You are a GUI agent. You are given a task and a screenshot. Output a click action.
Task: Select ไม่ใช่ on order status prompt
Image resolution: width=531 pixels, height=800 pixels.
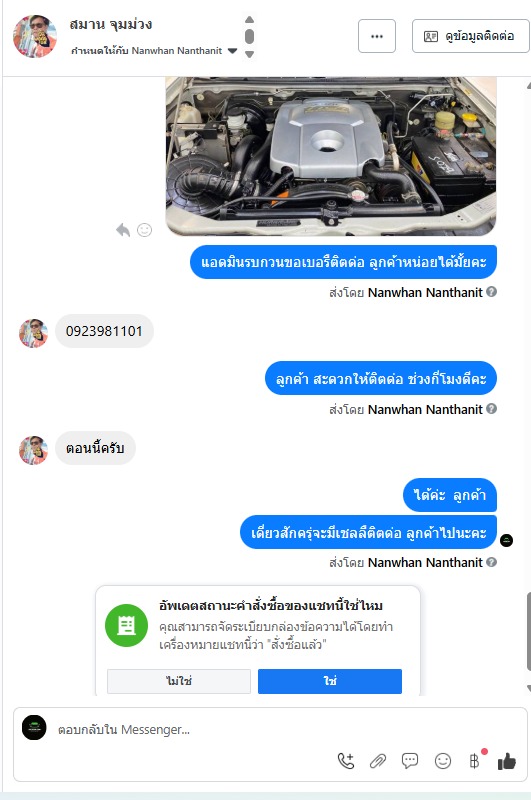click(179, 681)
